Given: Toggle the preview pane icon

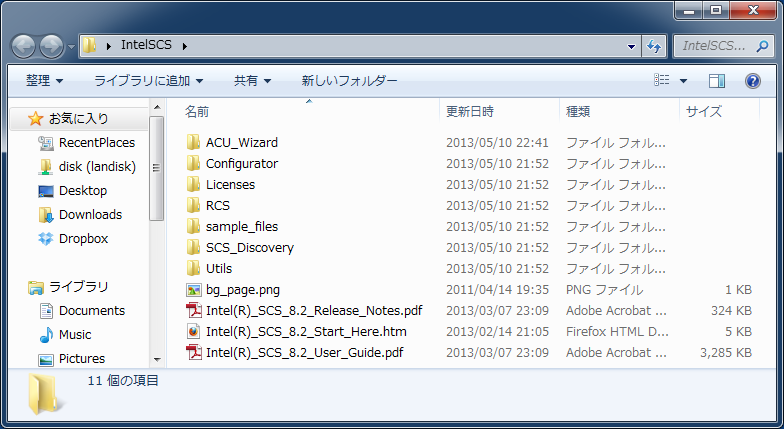Looking at the screenshot, I should tap(716, 80).
